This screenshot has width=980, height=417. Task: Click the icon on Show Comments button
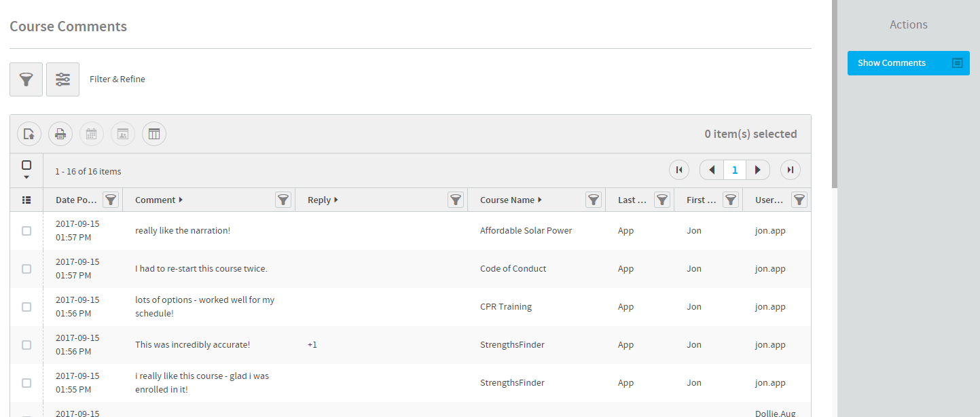pyautogui.click(x=958, y=63)
